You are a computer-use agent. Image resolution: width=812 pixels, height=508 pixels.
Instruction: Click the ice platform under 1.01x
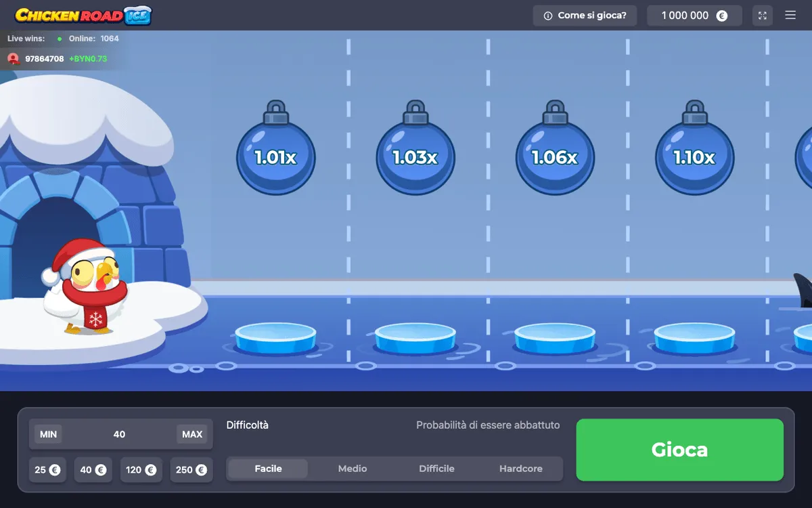(275, 337)
